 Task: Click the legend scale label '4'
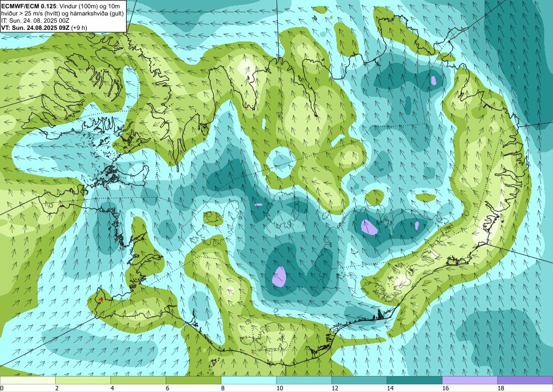pos(112,388)
